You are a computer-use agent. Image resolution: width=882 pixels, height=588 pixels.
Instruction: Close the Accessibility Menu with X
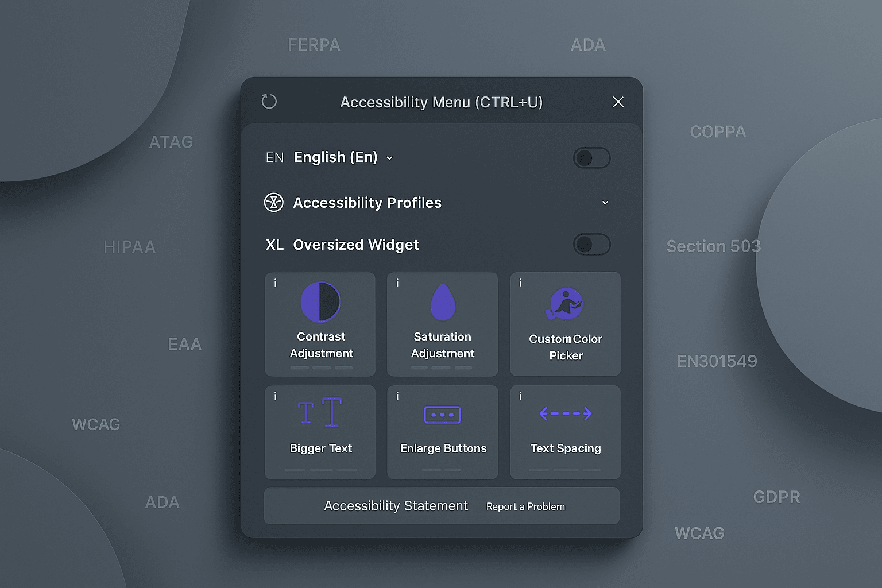pyautogui.click(x=618, y=102)
